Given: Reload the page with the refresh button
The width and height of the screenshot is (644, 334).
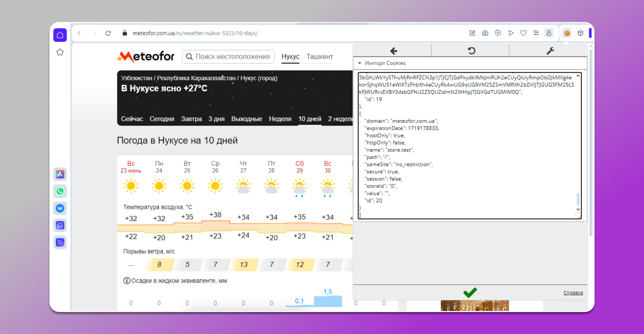Looking at the screenshot, I should pyautogui.click(x=108, y=33).
